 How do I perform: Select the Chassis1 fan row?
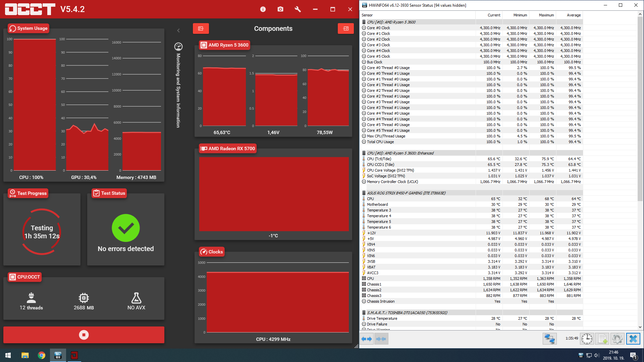[x=471, y=284]
